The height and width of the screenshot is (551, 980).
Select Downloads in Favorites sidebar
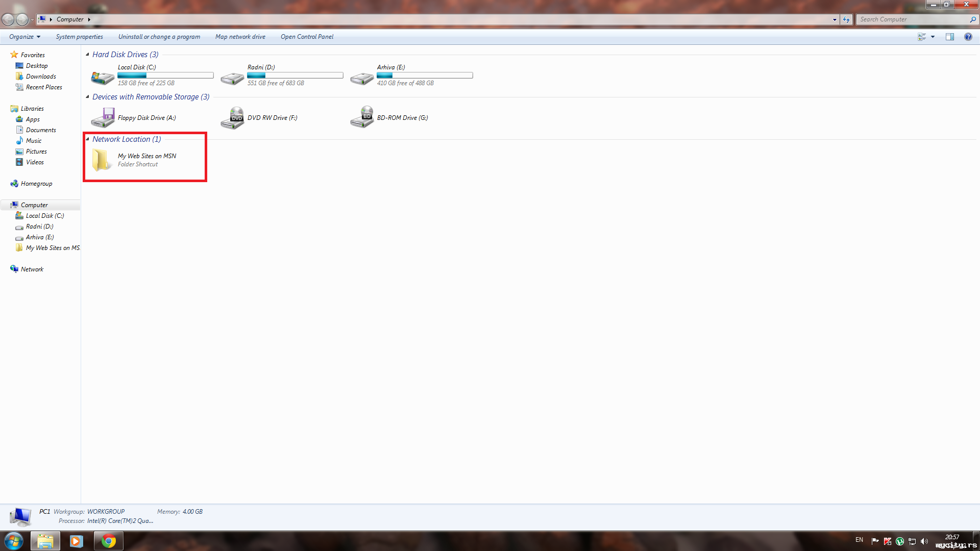coord(41,77)
